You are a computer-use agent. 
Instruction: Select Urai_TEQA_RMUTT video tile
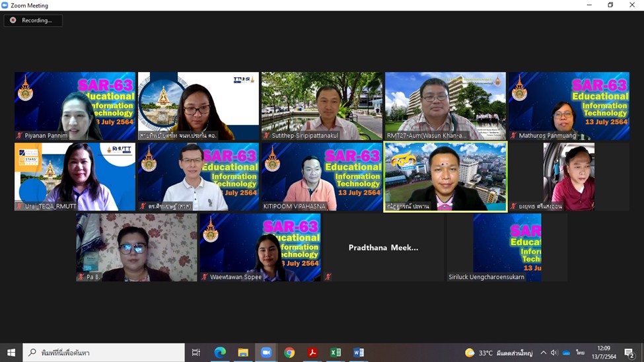click(75, 176)
